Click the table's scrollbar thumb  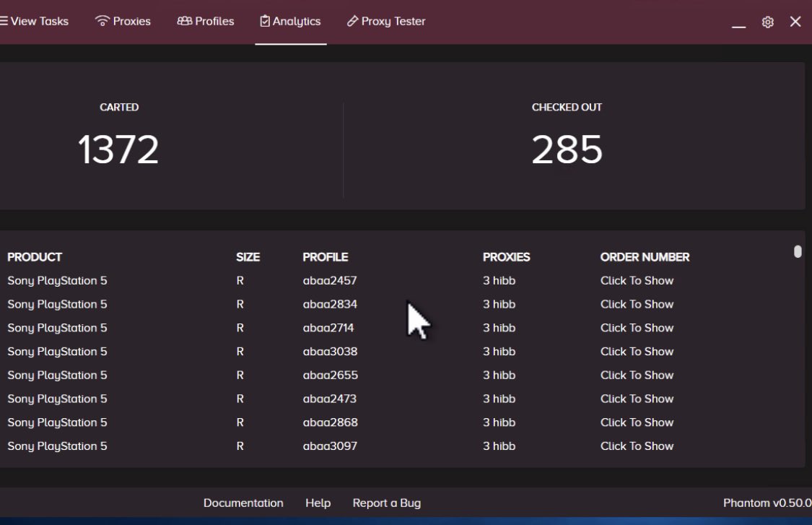(798, 251)
